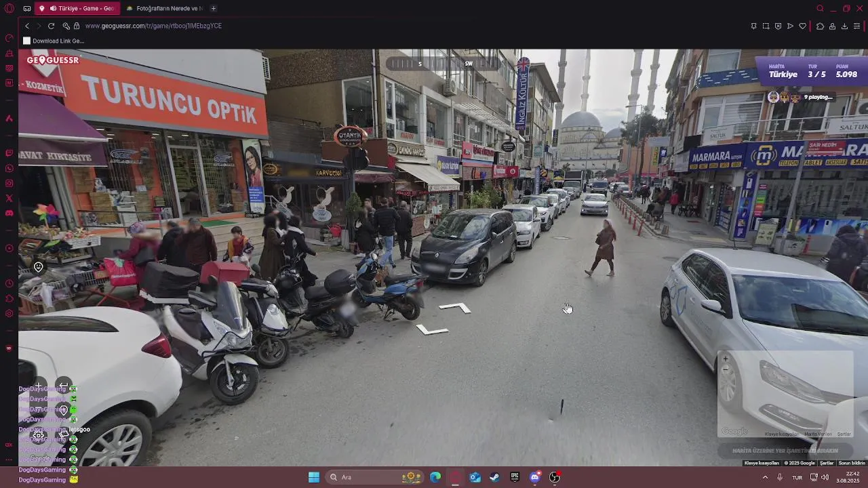Click the Google logo inside the mini map
Viewport: 868px width, 488px height.
(734, 432)
